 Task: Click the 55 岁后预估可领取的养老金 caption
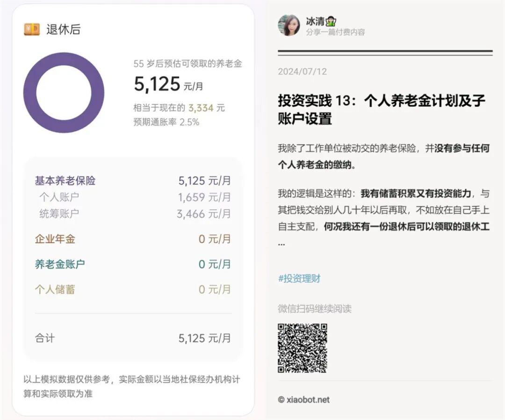coord(188,64)
